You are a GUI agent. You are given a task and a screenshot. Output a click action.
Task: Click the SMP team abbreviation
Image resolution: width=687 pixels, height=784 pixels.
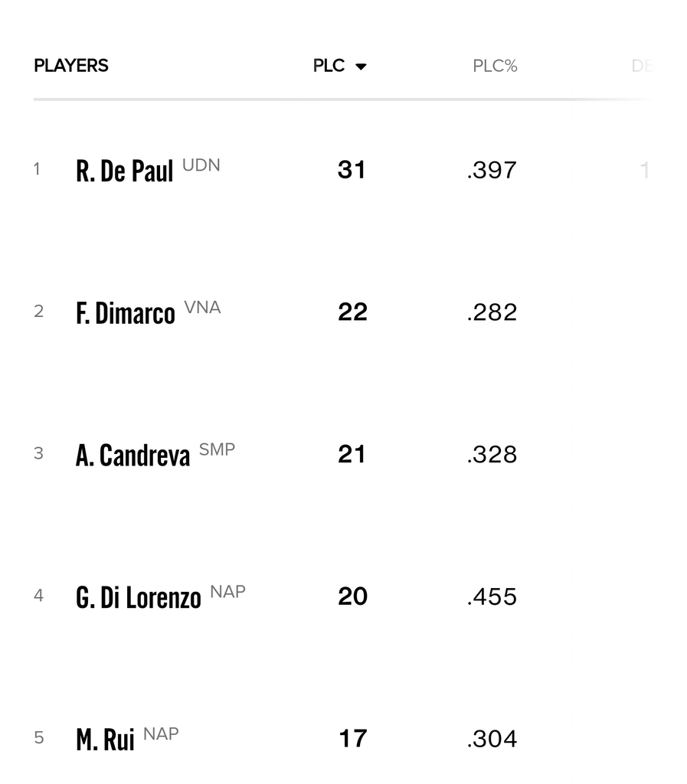217,449
